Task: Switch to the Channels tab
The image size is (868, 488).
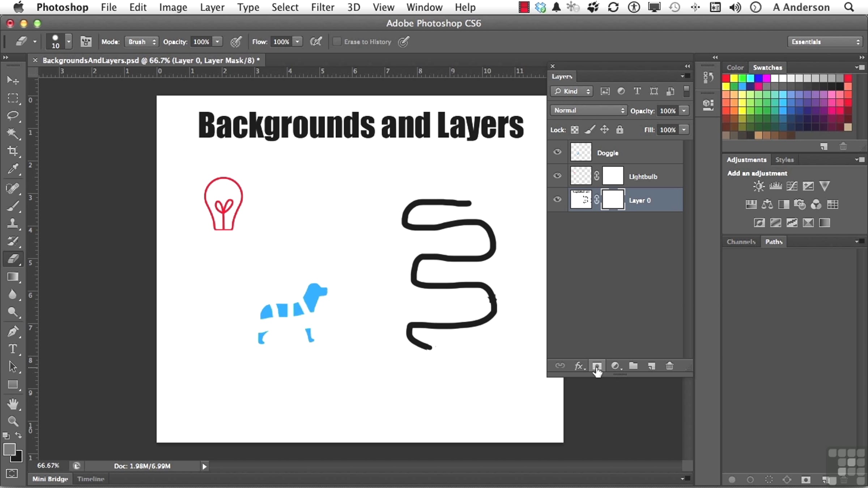Action: click(741, 241)
